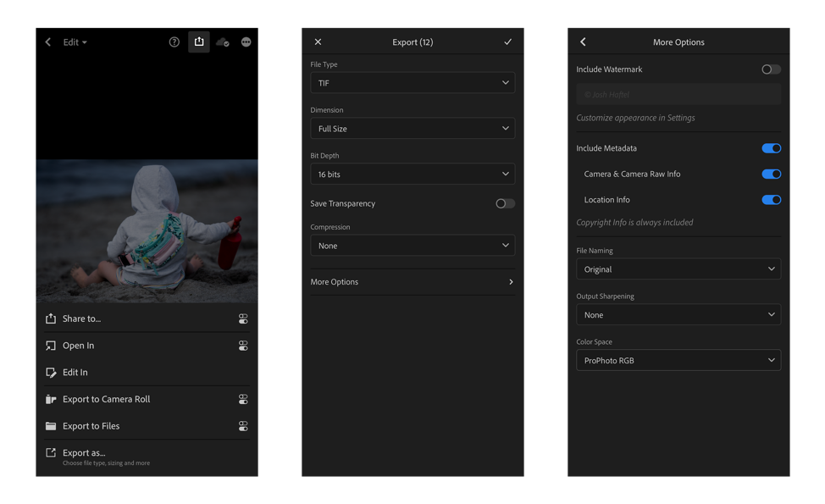
Task: Choose the Export as... menu entry
Action: click(84, 453)
